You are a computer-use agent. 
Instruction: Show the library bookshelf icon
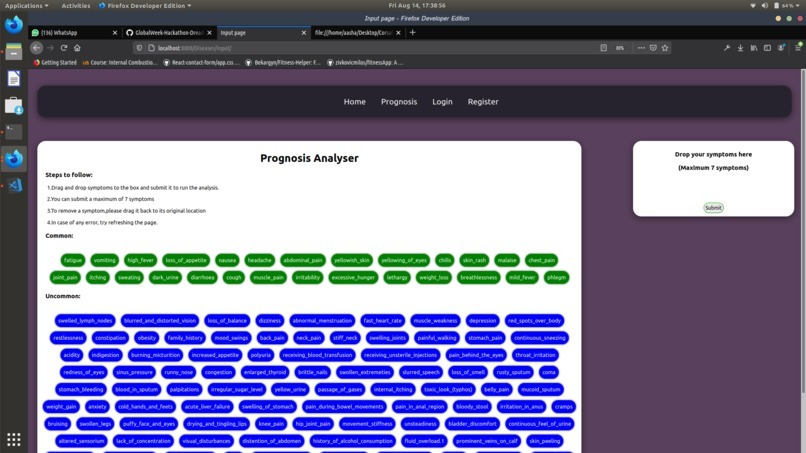point(754,48)
